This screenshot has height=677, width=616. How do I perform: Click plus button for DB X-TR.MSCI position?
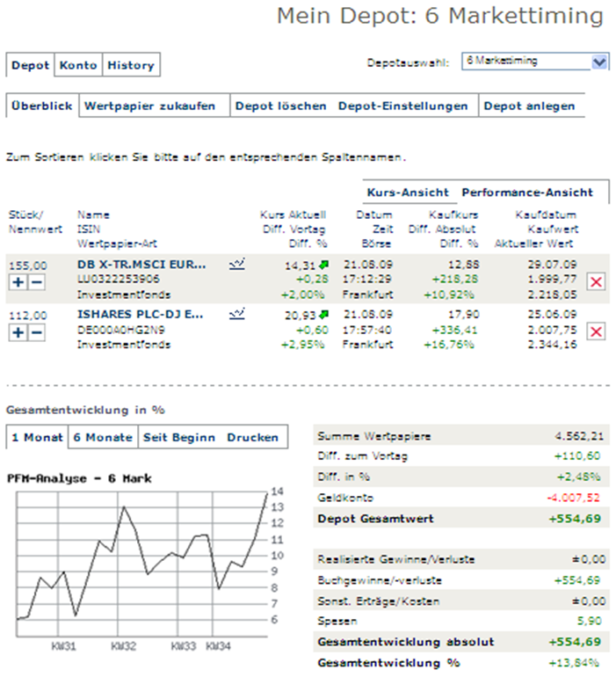click(x=17, y=281)
